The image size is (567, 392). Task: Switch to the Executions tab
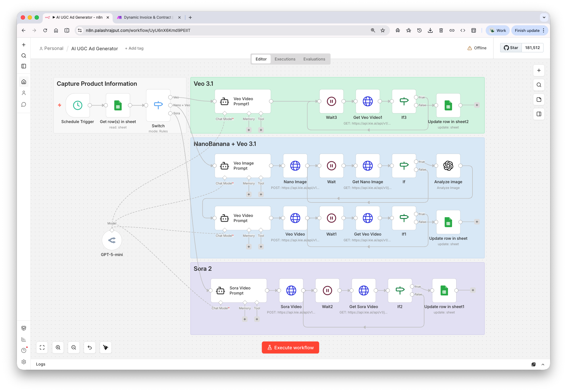click(285, 59)
